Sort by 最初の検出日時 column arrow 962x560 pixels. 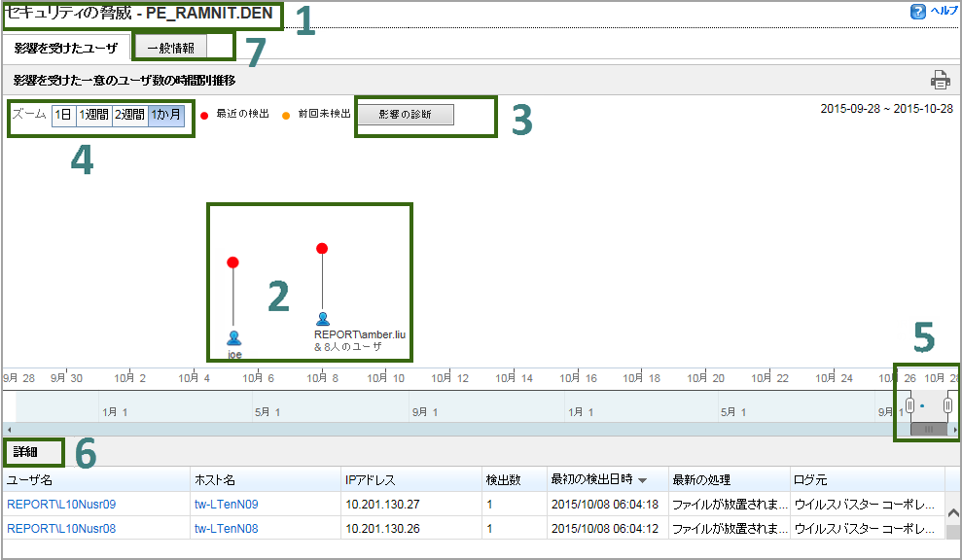(x=643, y=480)
